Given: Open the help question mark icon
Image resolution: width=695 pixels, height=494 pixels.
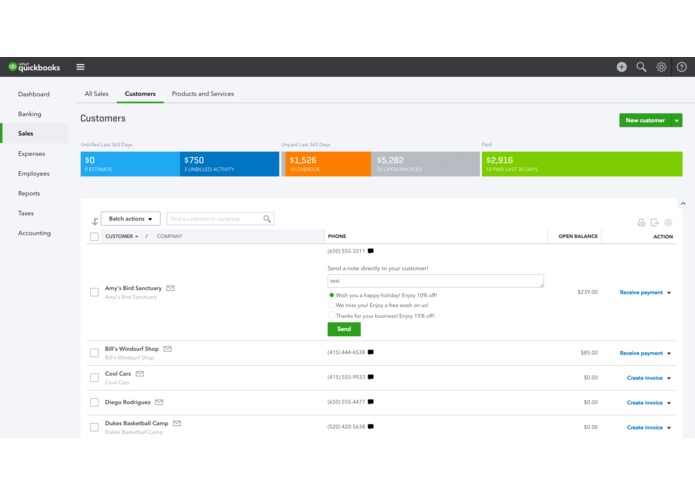Looking at the screenshot, I should pyautogui.click(x=682, y=67).
